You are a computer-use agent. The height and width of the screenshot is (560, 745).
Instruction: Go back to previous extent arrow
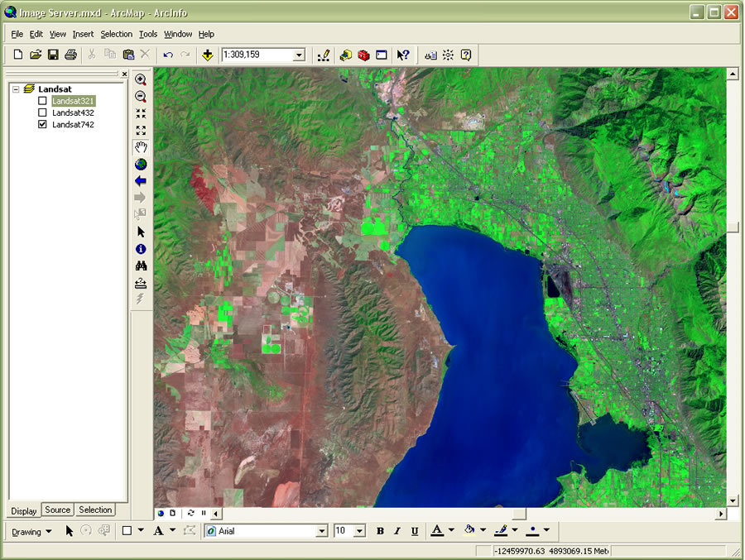coord(141,180)
